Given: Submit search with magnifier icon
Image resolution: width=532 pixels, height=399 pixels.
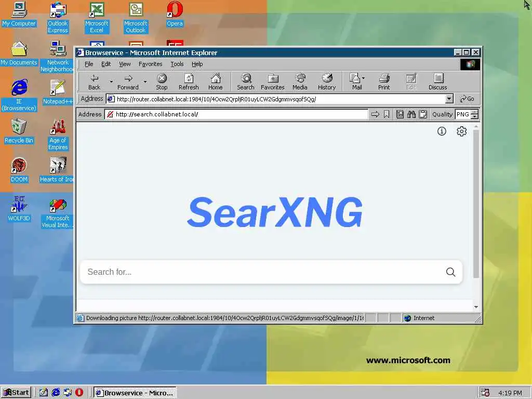Looking at the screenshot, I should tap(450, 272).
